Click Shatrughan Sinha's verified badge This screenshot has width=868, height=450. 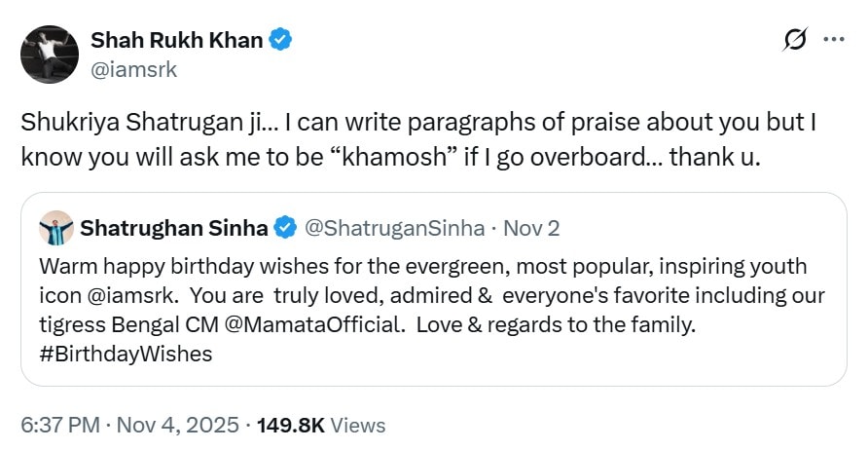coord(285,228)
